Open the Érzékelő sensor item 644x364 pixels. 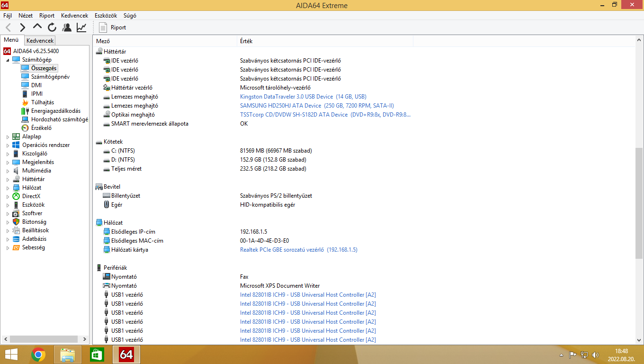41,128
